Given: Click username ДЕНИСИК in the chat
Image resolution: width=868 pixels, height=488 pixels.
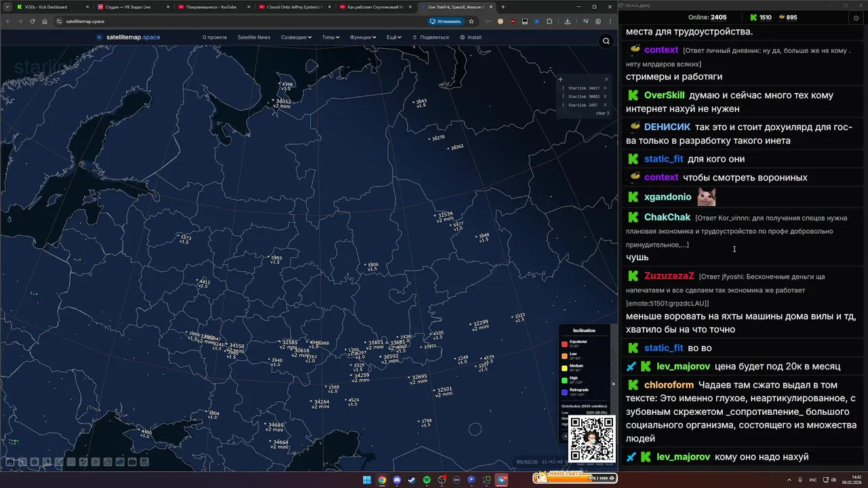Looking at the screenshot, I should (667, 127).
